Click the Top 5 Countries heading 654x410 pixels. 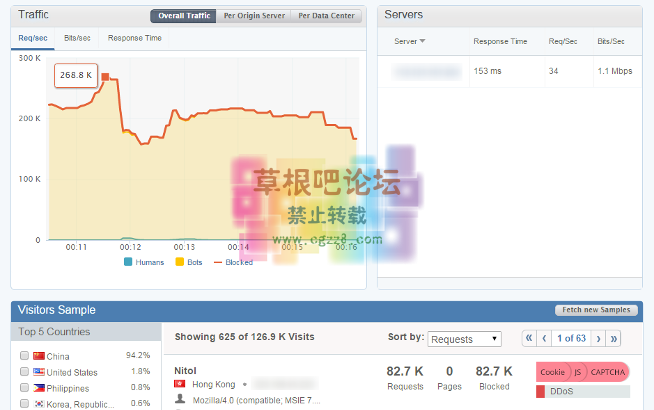[x=54, y=332]
